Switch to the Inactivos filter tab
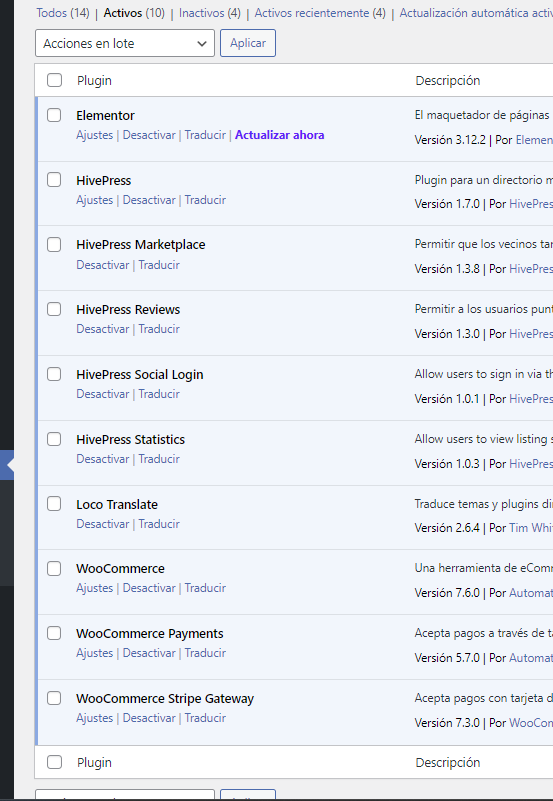 point(209,13)
